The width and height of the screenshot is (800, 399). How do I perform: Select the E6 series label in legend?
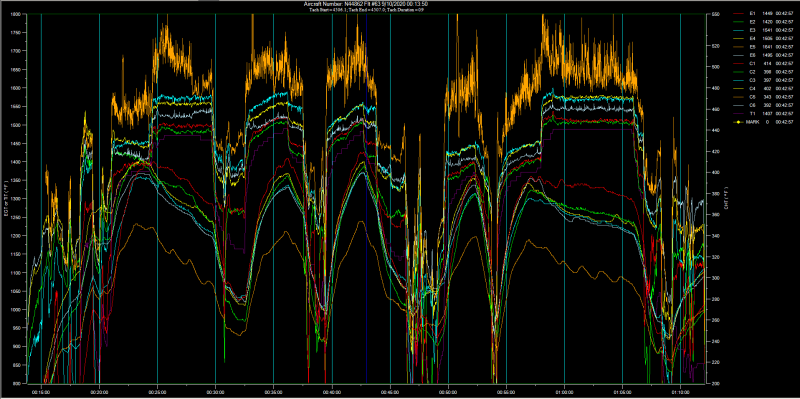(x=753, y=55)
